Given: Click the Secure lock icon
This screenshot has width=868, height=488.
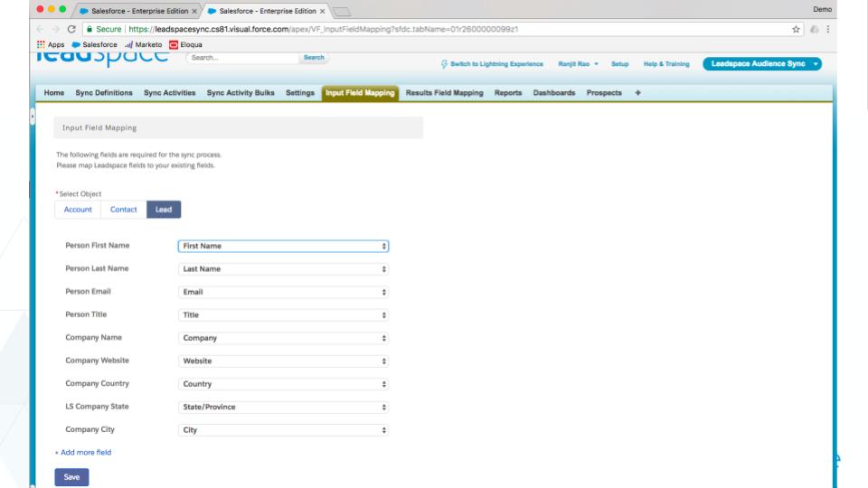Looking at the screenshot, I should click(90, 29).
